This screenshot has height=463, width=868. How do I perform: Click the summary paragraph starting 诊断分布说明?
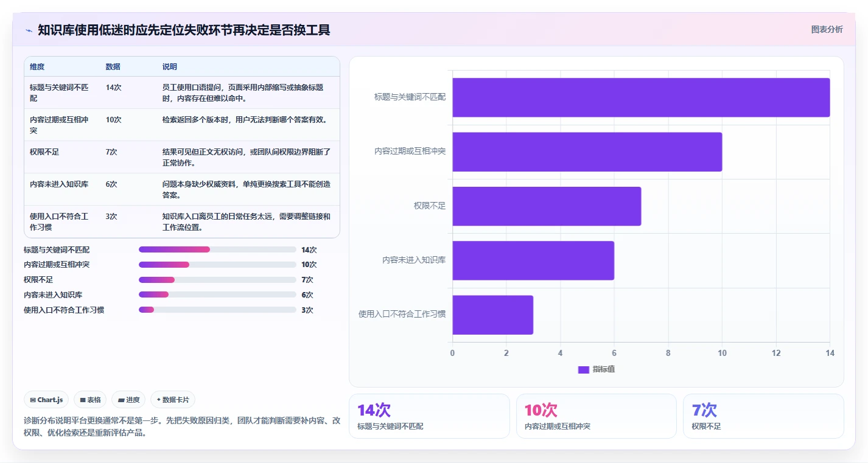(x=182, y=426)
